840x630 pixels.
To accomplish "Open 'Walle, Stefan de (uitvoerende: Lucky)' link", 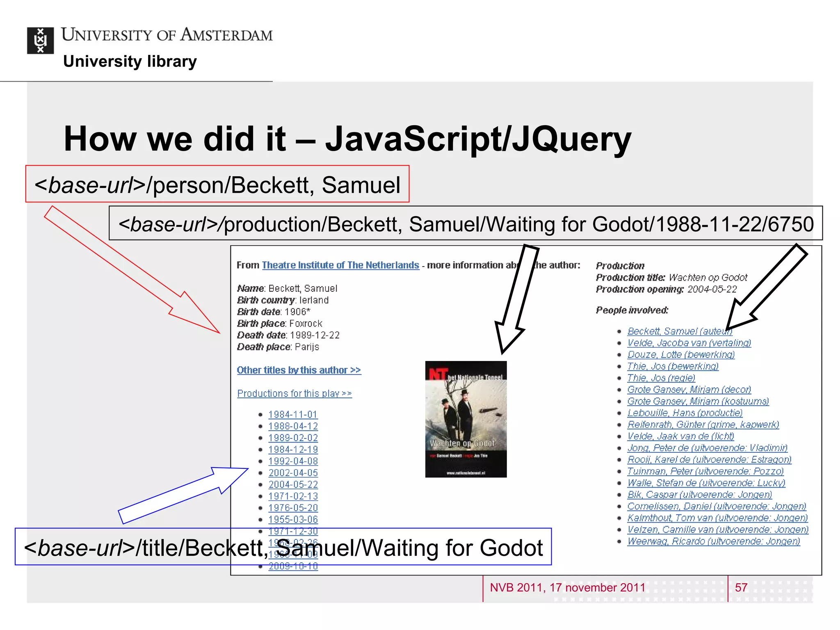I will 706,483.
